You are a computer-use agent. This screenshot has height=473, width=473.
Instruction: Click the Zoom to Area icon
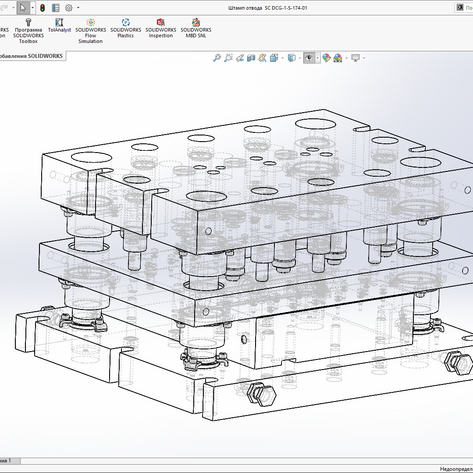(x=228, y=58)
